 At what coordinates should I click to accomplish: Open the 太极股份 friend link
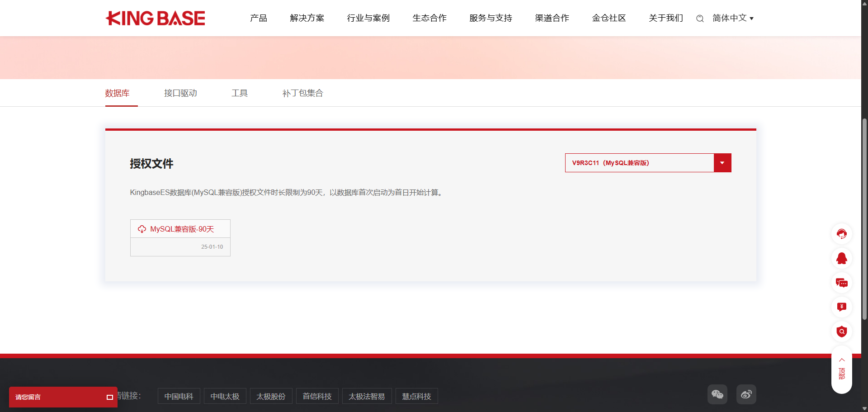pyautogui.click(x=271, y=396)
